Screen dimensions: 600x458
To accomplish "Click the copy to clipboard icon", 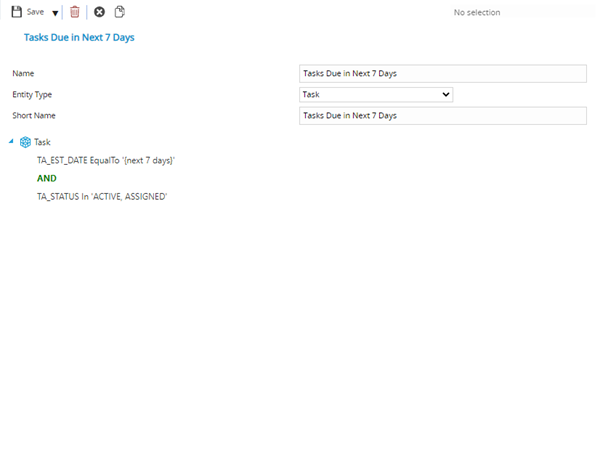I will coord(120,12).
